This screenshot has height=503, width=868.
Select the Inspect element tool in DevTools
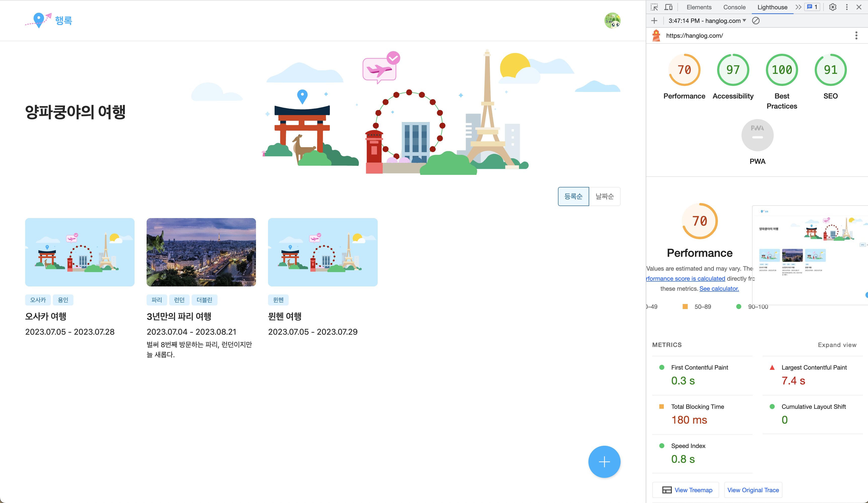tap(654, 7)
